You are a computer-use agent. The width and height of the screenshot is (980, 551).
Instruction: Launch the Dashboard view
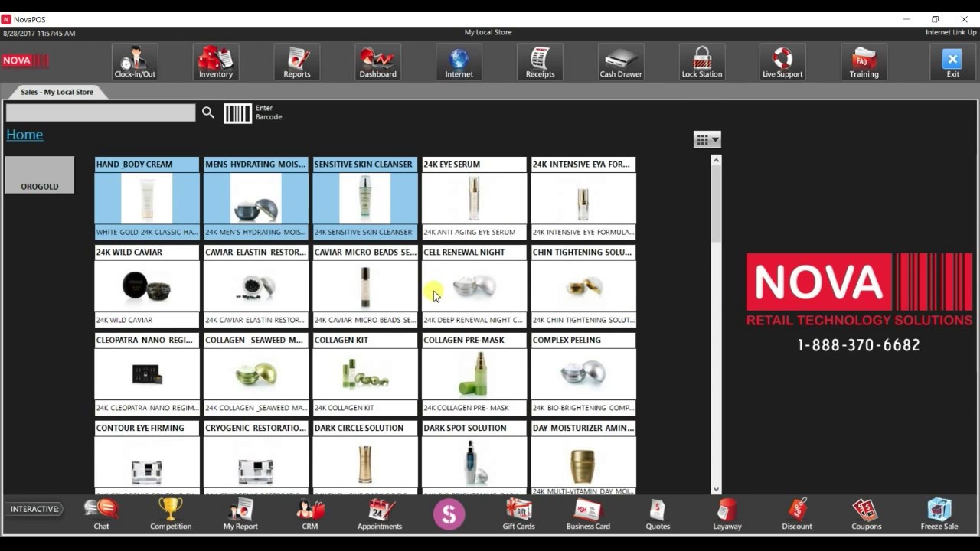[378, 61]
